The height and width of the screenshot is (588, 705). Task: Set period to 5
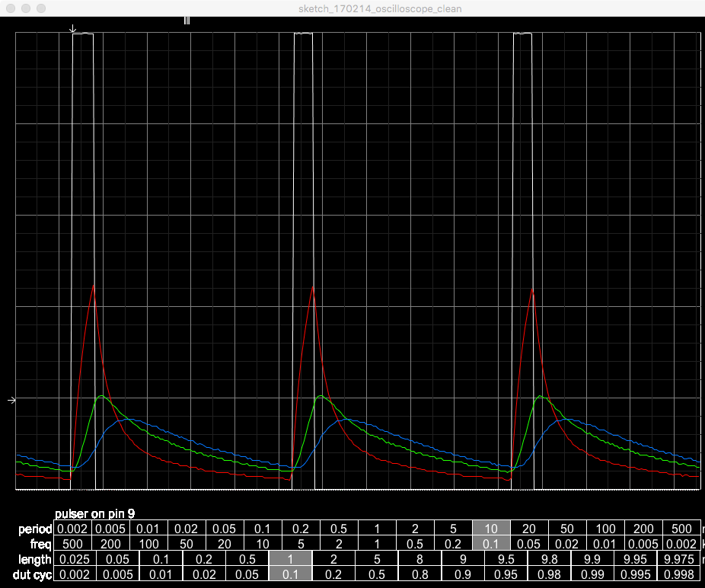pyautogui.click(x=453, y=528)
